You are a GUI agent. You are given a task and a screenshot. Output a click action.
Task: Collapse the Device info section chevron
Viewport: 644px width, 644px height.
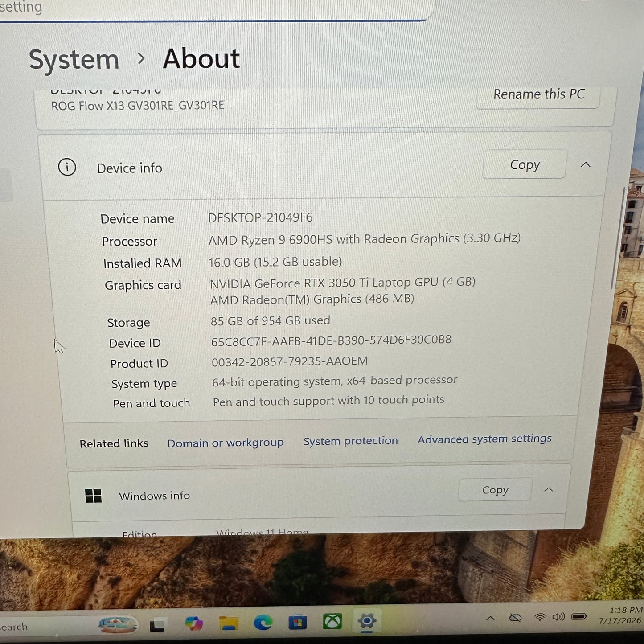coord(586,164)
